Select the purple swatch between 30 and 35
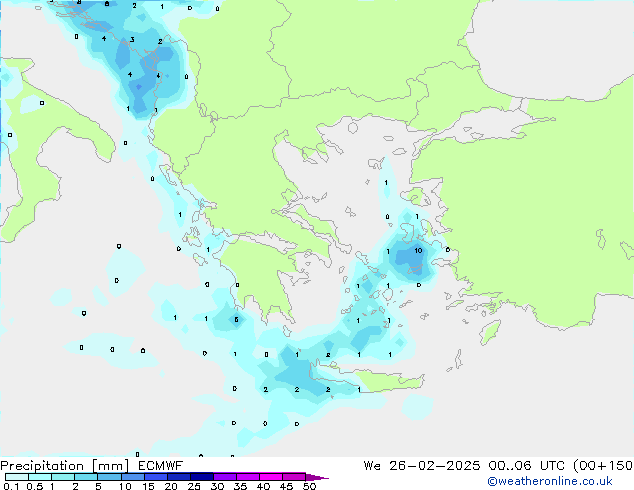 point(225,477)
